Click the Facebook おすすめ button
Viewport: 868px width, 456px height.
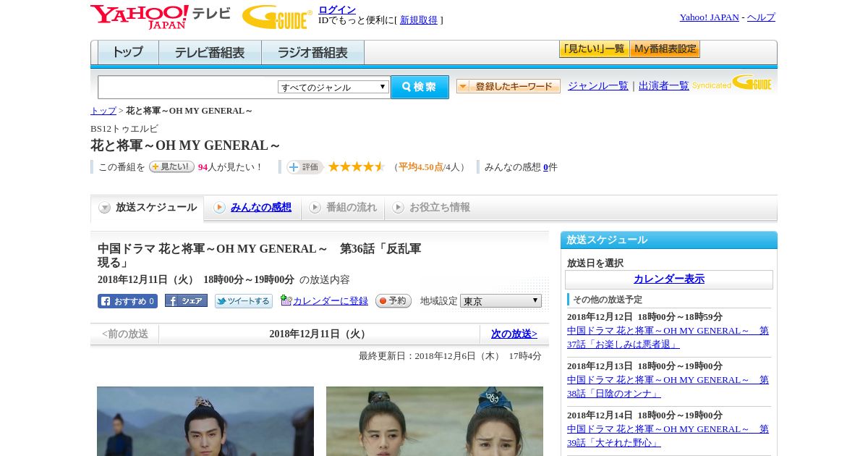click(x=127, y=301)
